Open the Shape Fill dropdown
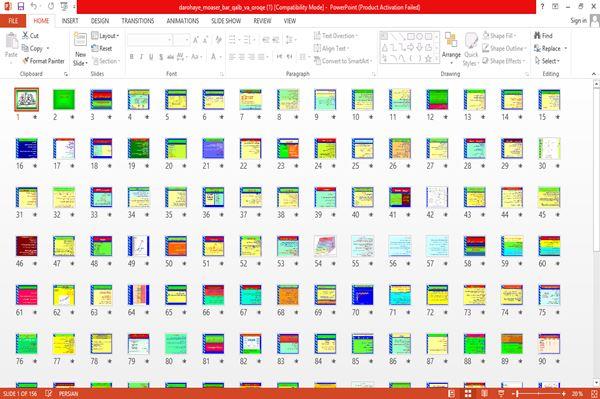The image size is (600, 399). pos(499,36)
